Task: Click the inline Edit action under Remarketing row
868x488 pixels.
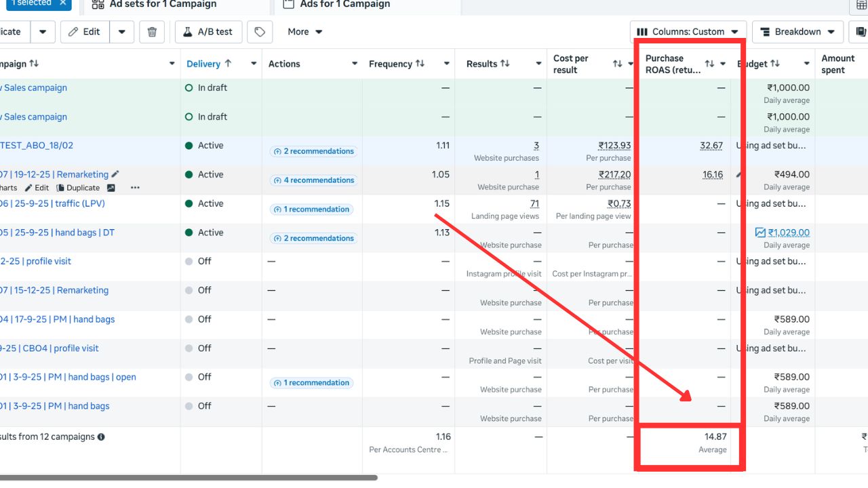Action: (37, 188)
